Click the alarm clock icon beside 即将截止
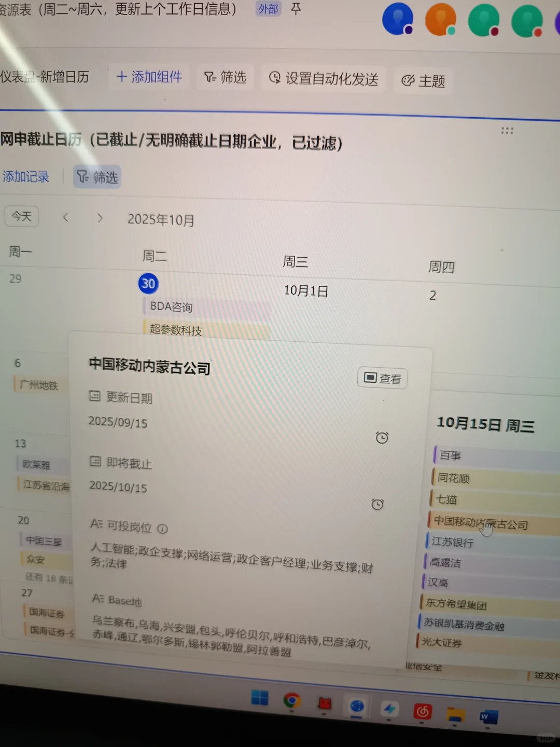This screenshot has height=747, width=560. tap(377, 504)
